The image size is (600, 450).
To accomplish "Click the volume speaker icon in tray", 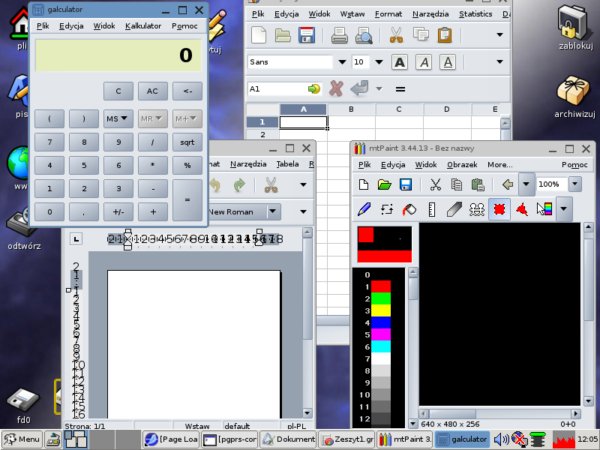I will (501, 439).
